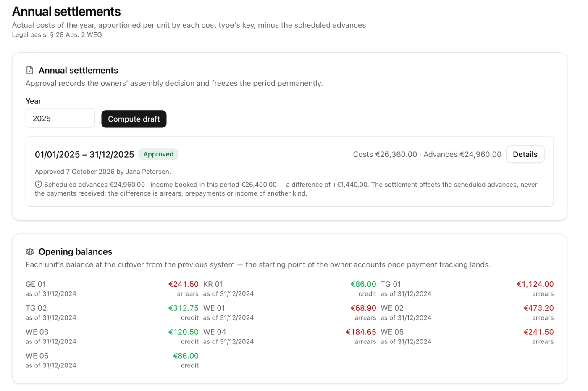Click the Year label

(x=34, y=101)
